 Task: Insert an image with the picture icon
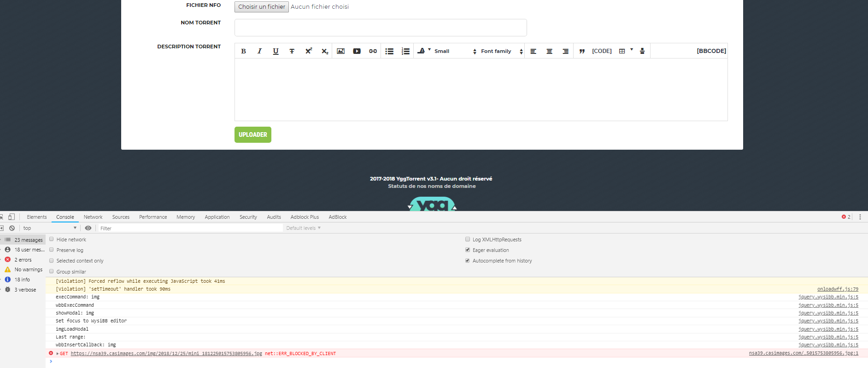(340, 51)
